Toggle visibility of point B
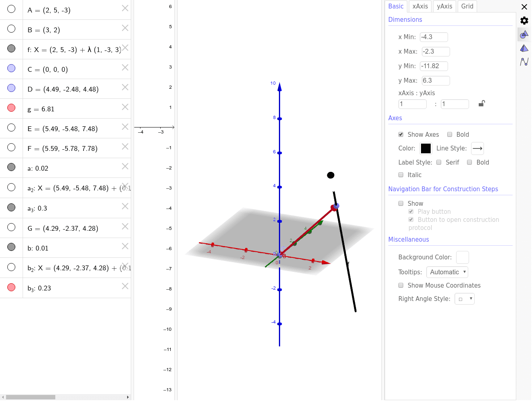Viewport: 532px width, 401px height. [11, 29]
